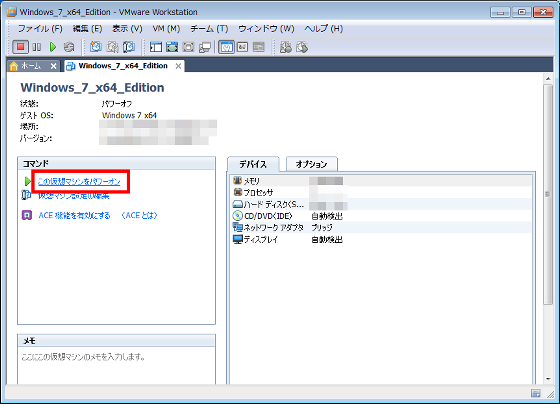Toggle the sidebar view toolbar icon
Screen dimensions: 560x404
coord(156,47)
